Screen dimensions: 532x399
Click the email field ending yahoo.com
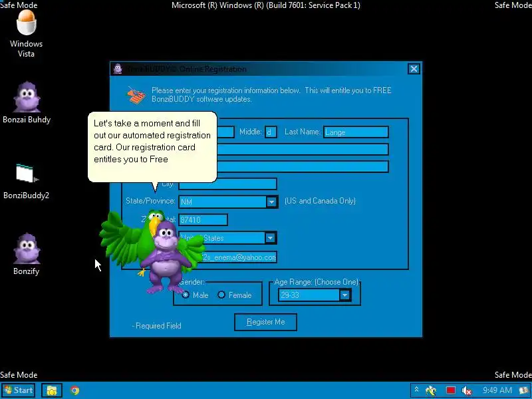click(x=239, y=257)
